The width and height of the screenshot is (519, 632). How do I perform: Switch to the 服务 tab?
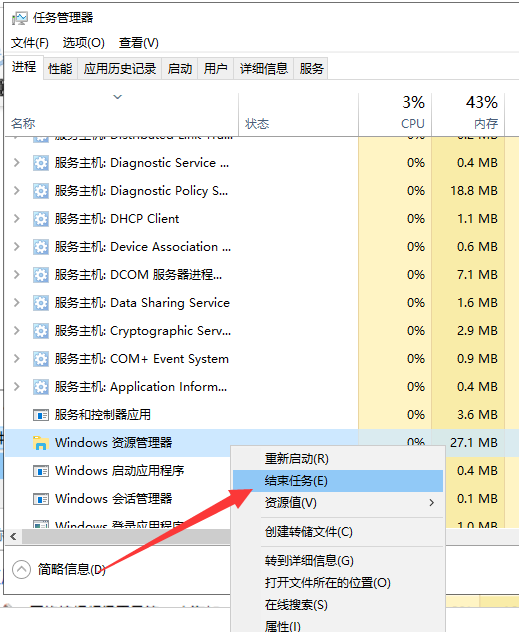311,69
